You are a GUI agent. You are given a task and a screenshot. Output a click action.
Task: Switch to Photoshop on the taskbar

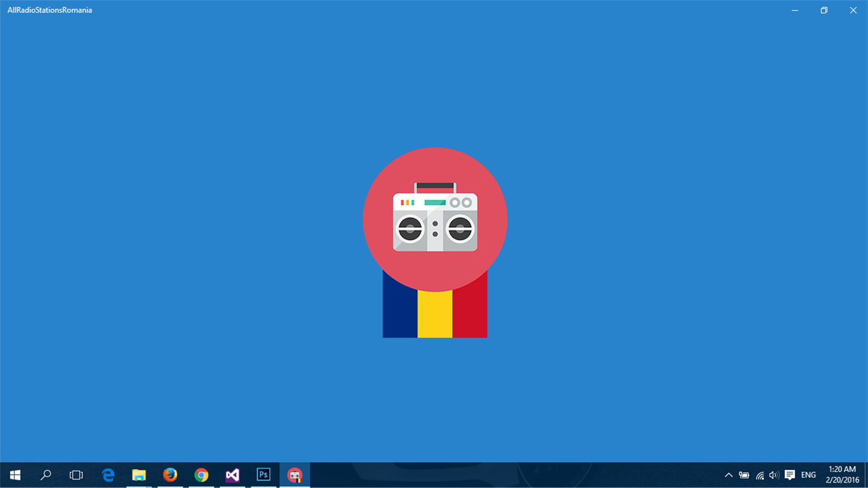[x=263, y=475]
